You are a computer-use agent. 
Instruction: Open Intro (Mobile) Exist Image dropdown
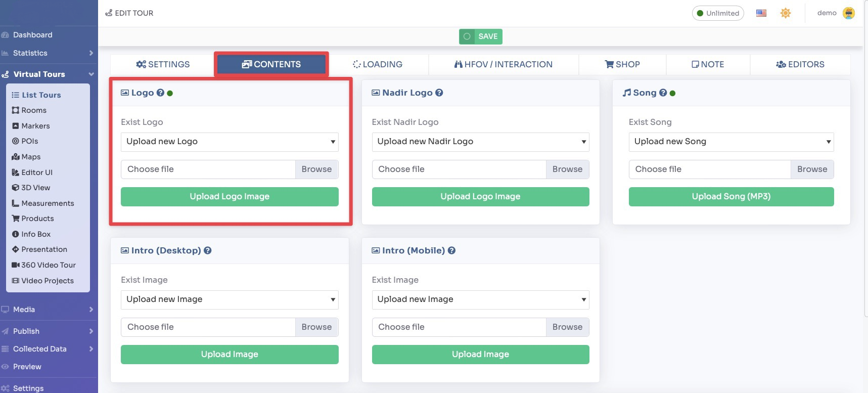click(480, 299)
